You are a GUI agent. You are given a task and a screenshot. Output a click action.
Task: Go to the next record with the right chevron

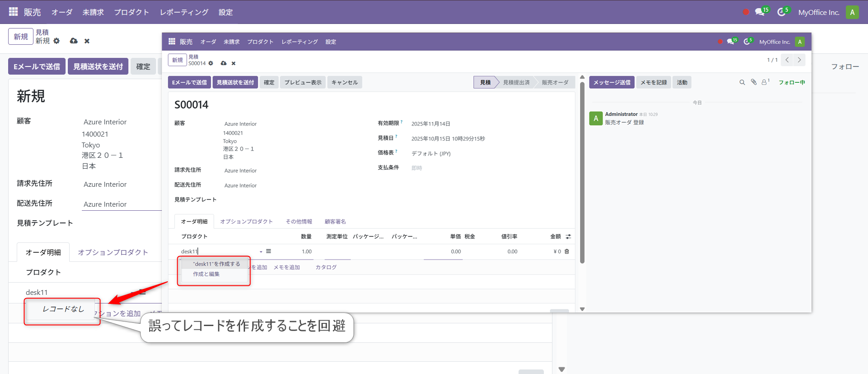799,60
